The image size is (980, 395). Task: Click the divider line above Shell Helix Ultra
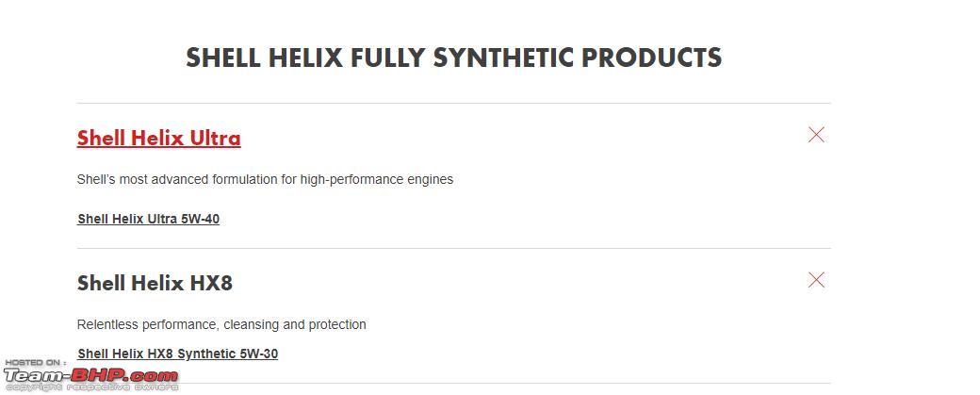tap(454, 103)
